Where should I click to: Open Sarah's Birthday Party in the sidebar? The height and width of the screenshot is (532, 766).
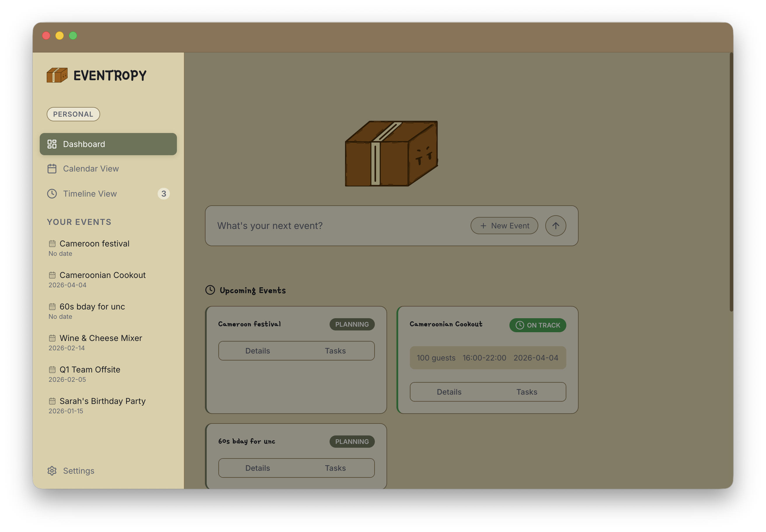(x=102, y=401)
